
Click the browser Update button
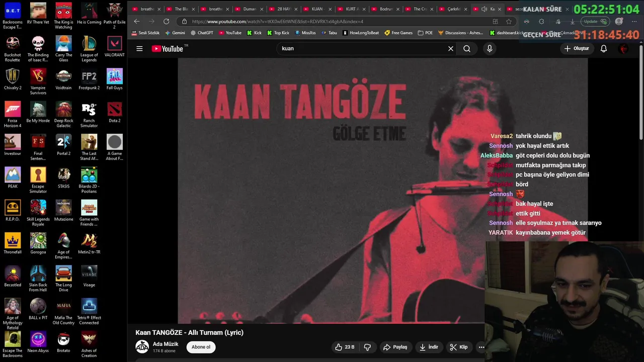tap(595, 22)
